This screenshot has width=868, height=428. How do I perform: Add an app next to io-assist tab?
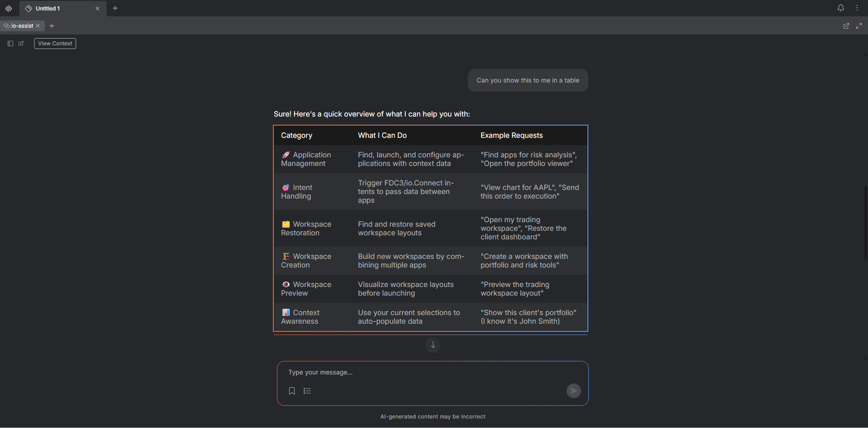pyautogui.click(x=52, y=26)
